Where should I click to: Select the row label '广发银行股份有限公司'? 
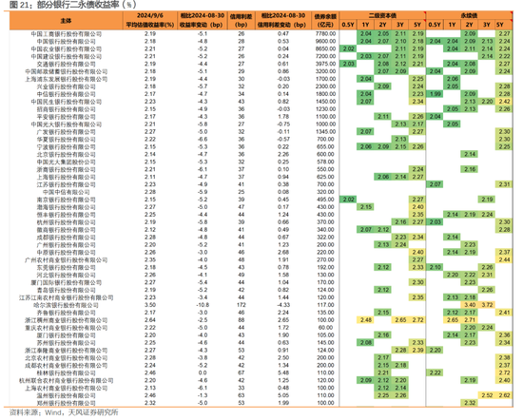coord(66,132)
